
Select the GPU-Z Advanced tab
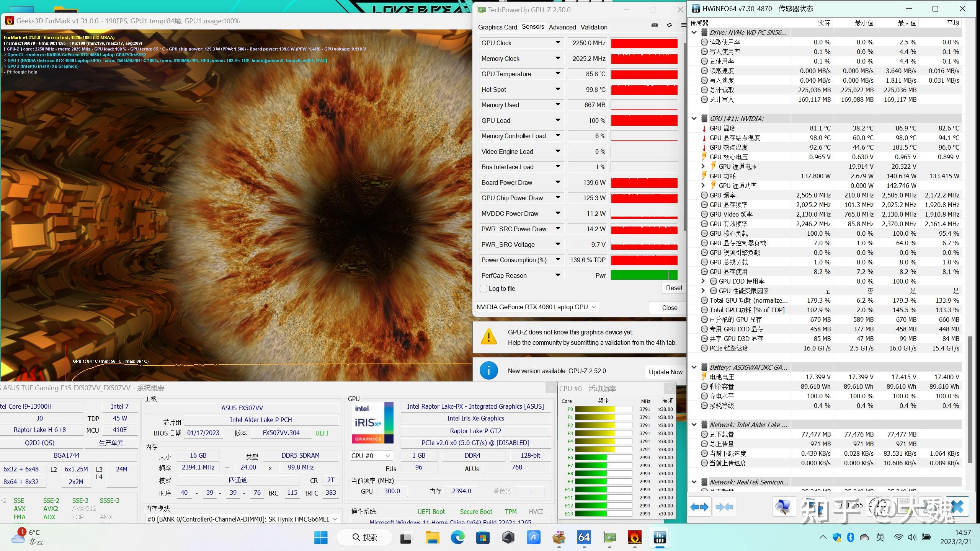point(562,27)
